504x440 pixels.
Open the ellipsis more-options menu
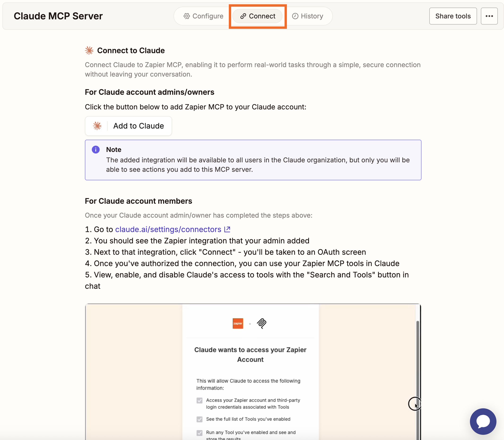coord(489,16)
